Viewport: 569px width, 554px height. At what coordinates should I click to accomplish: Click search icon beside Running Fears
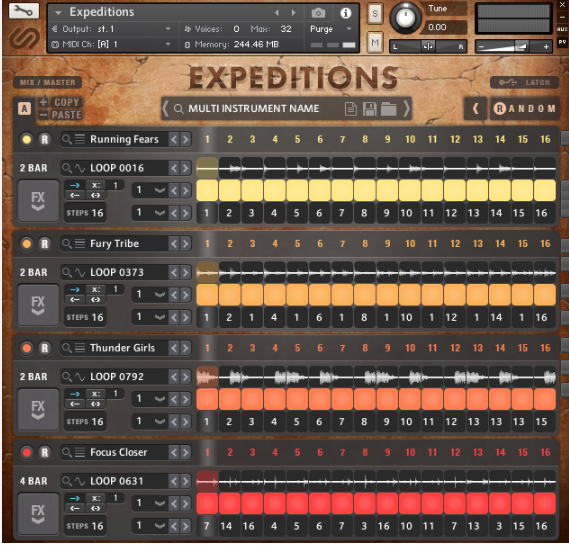[66, 139]
